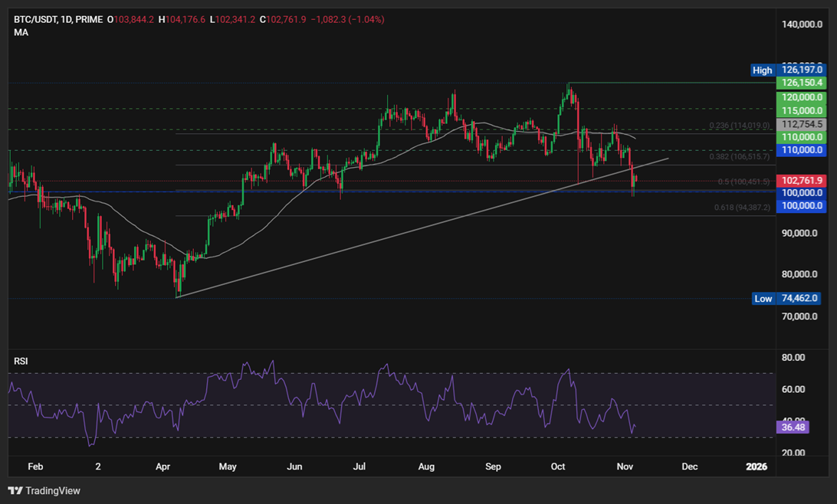Click the red current price label 102,761.9
The height and width of the screenshot is (504, 837).
click(x=802, y=180)
